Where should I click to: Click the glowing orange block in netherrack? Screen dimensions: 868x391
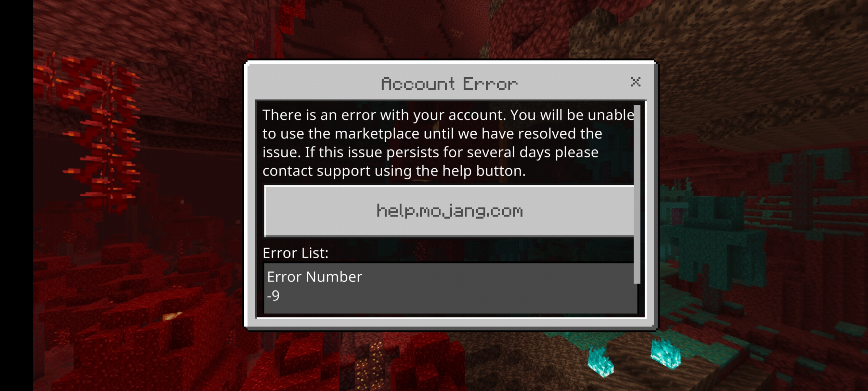pos(173,316)
